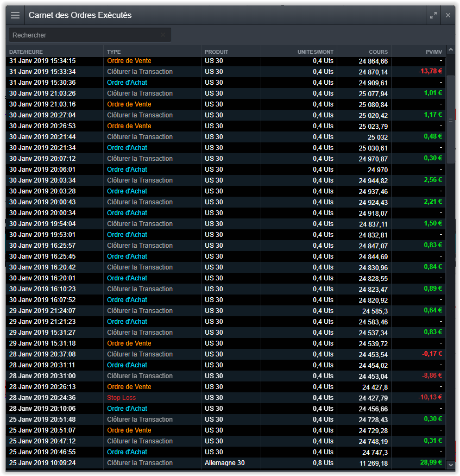
Task: Click Ordre d'Achat at 30 Janv 20:21:34
Action: [127, 148]
